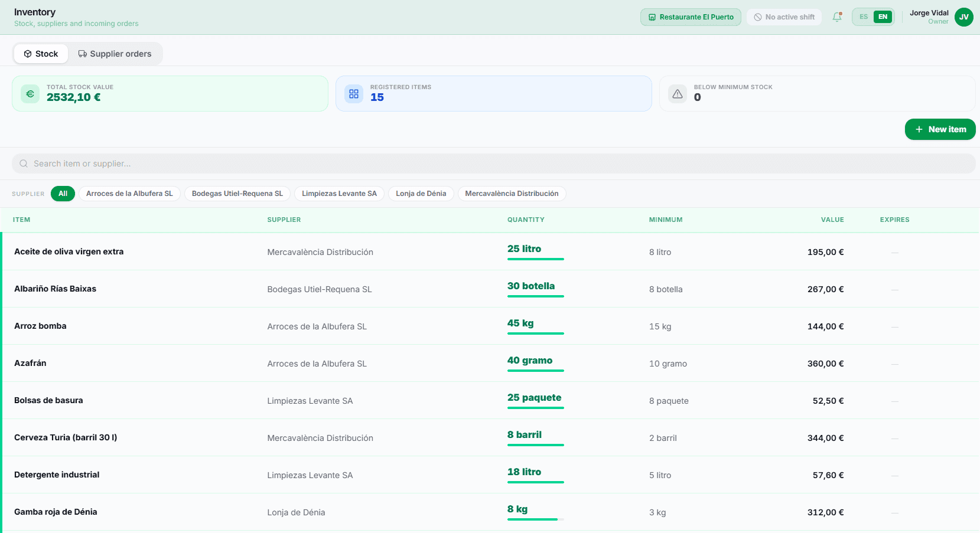Filter by Bodegas Utiel-Requena SL
Screen dimensions: 980x533
tap(237, 194)
